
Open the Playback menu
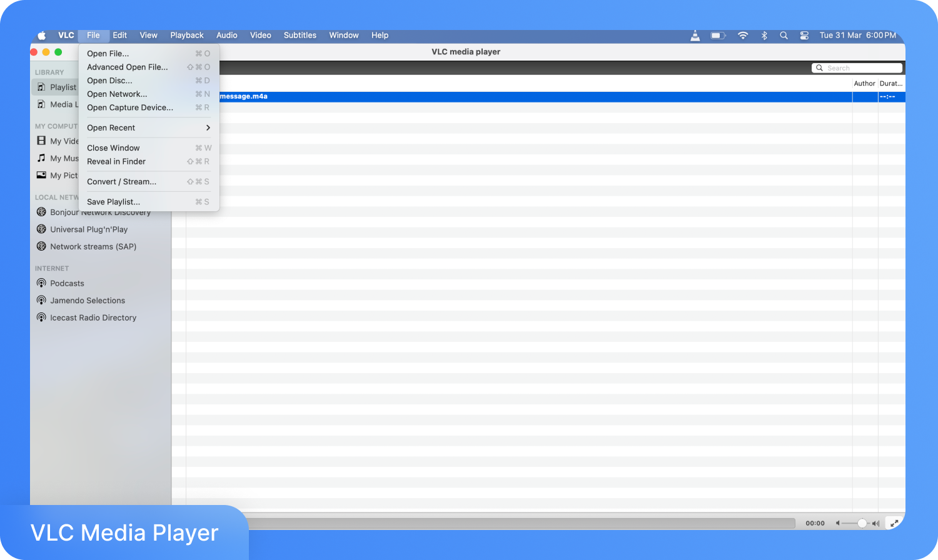(187, 36)
